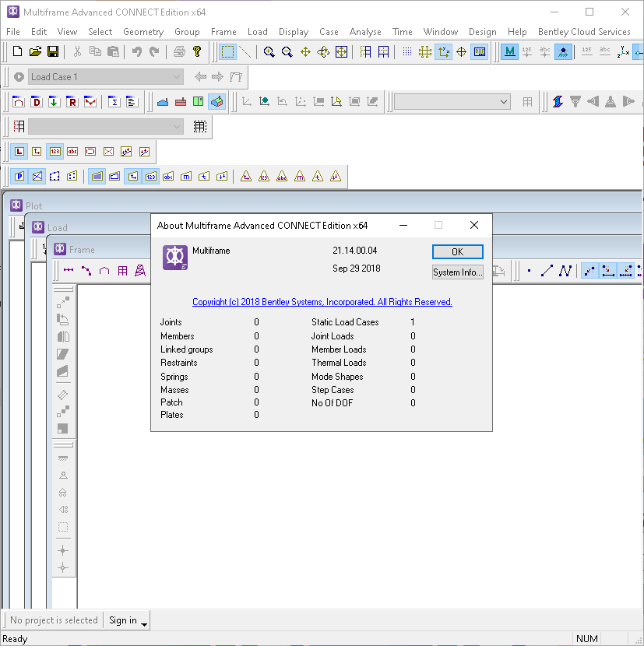
Task: Click the red R reactions icon
Action: (x=72, y=102)
